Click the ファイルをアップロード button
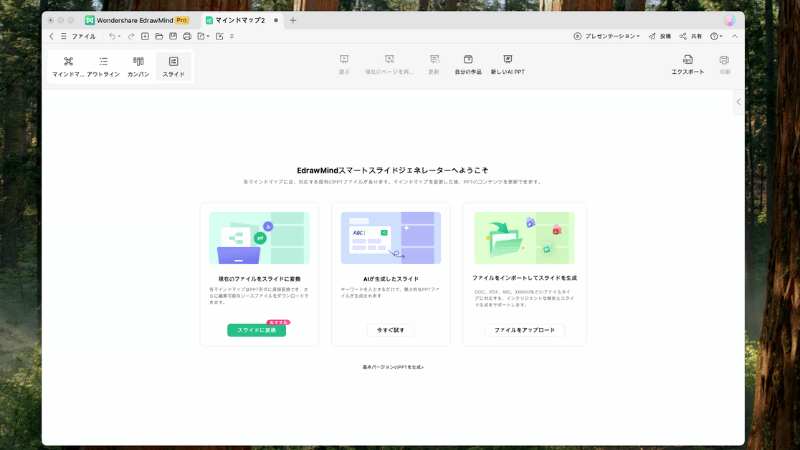 [524, 330]
